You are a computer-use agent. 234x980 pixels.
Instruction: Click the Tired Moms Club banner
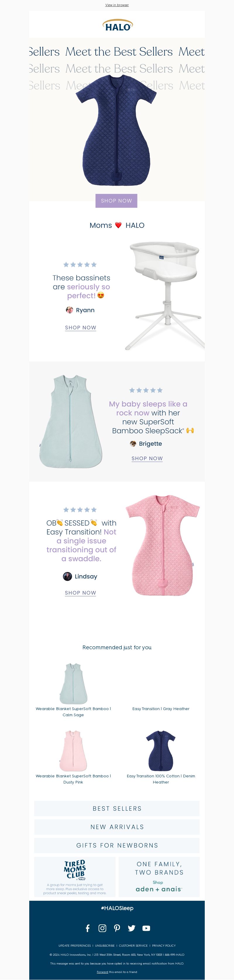point(75,877)
